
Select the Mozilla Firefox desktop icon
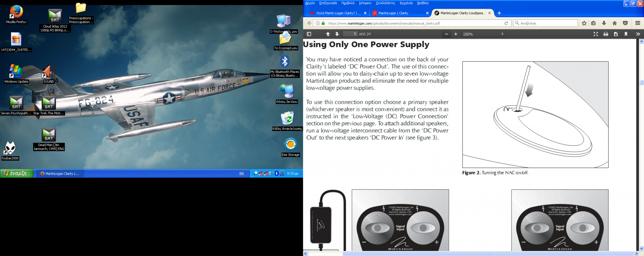[x=16, y=14]
